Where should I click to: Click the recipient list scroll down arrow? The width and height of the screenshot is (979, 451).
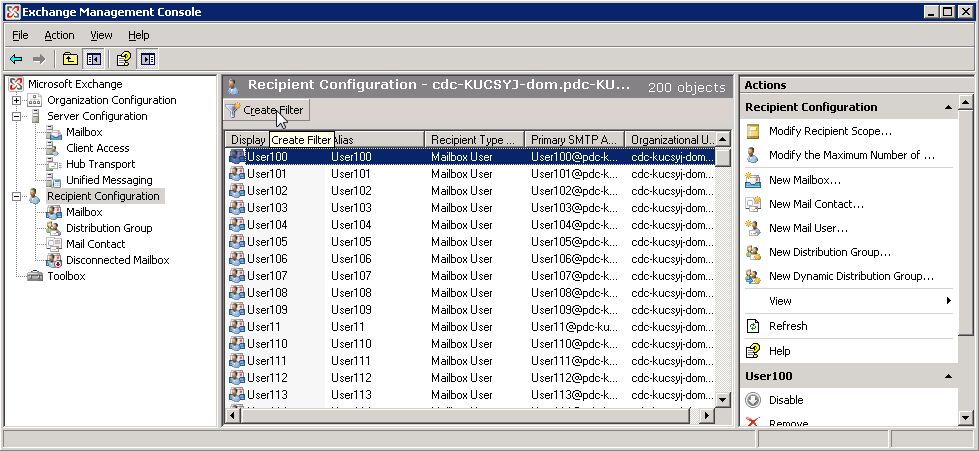[x=722, y=399]
